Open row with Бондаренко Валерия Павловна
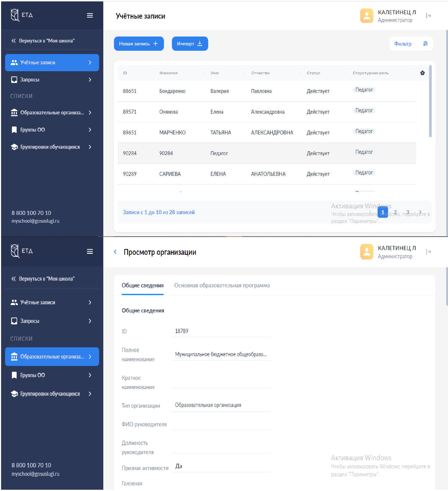Viewport: 448px width, 491px height. 267,91
